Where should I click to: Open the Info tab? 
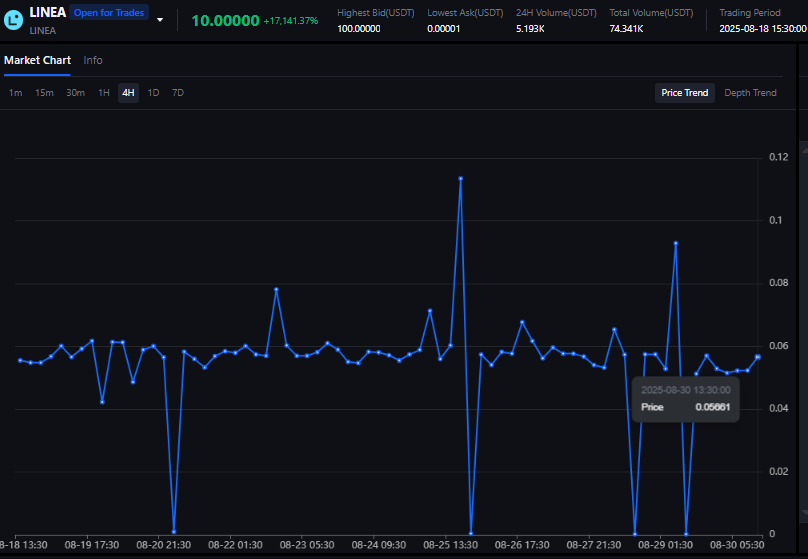tap(93, 60)
